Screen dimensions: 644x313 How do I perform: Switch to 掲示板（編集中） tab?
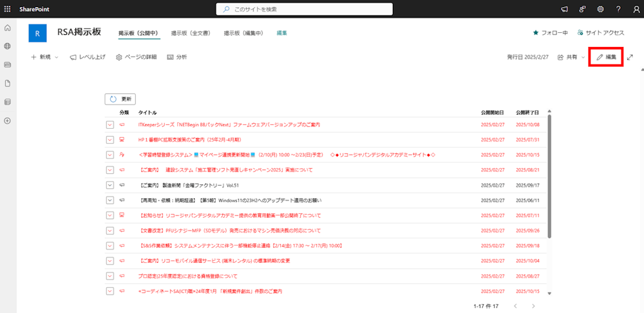(243, 33)
